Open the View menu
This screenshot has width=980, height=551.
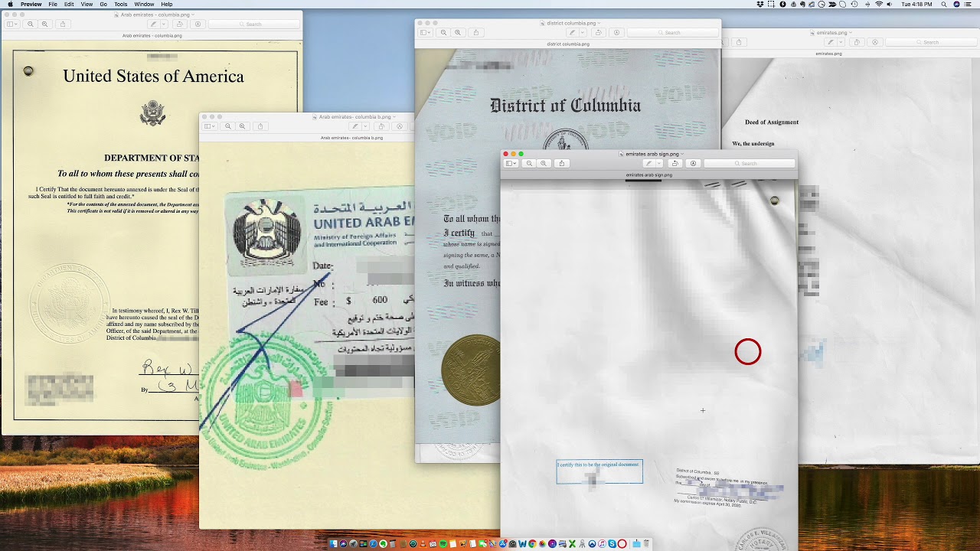(87, 4)
